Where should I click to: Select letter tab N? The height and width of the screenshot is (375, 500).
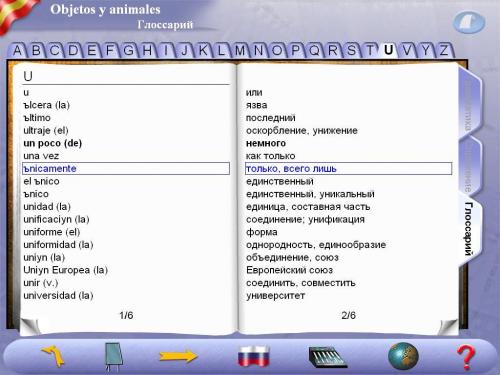coord(258,51)
